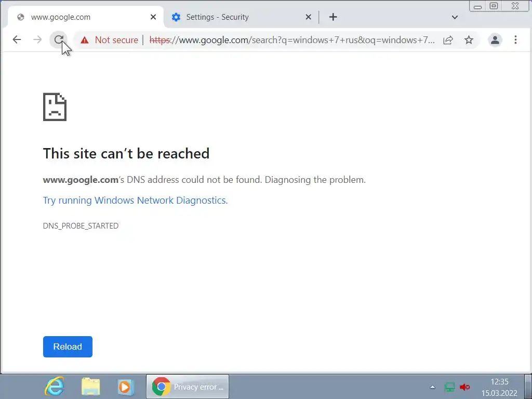The height and width of the screenshot is (399, 532).
Task: Open a new tab with the plus button
Action: coord(333,17)
